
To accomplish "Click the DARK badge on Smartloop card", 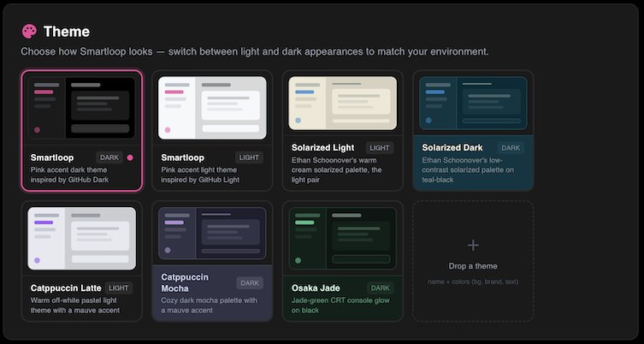I will click(x=109, y=157).
